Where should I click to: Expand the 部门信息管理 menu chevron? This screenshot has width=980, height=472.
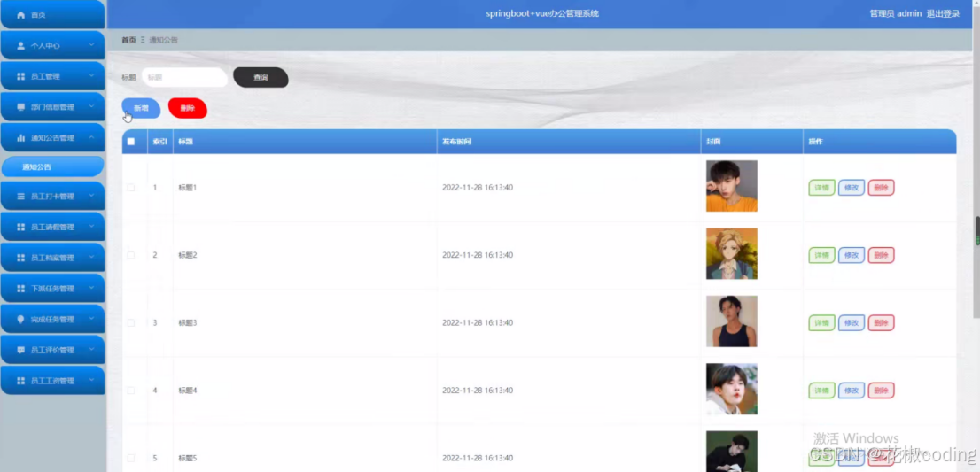coord(91,107)
